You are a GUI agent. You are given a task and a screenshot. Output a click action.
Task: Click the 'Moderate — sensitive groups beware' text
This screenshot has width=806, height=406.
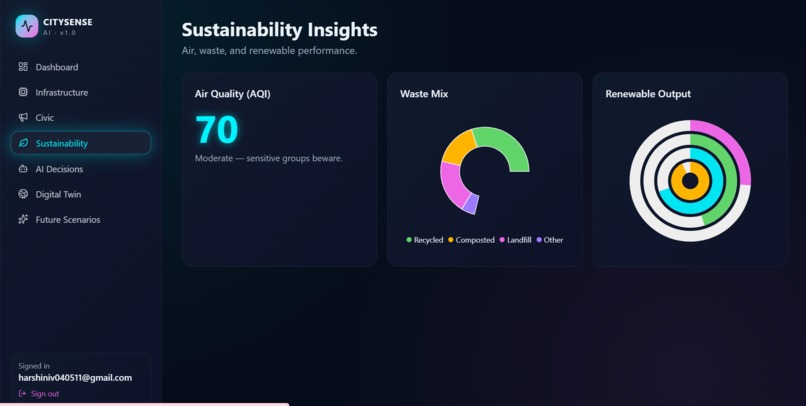[268, 158]
